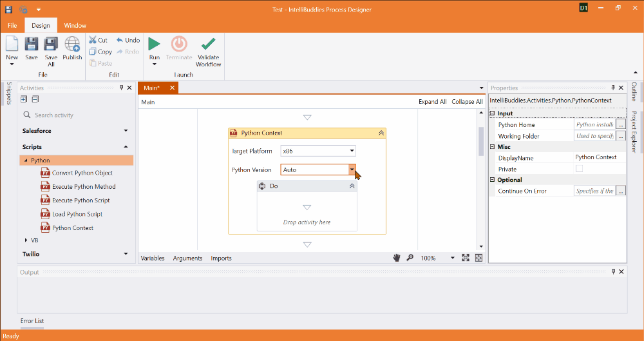This screenshot has width=644, height=341.
Task: Pin the Properties panel
Action: [613, 88]
